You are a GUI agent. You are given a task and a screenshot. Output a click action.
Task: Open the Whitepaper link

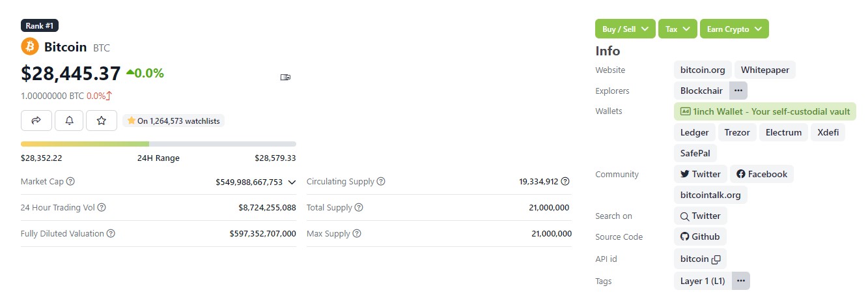tap(765, 70)
